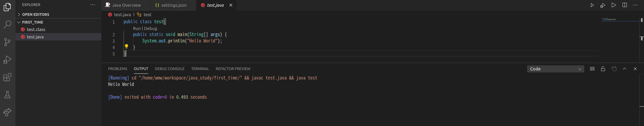
Task: Open the Search view in activity bar
Action: pyautogui.click(x=7, y=24)
